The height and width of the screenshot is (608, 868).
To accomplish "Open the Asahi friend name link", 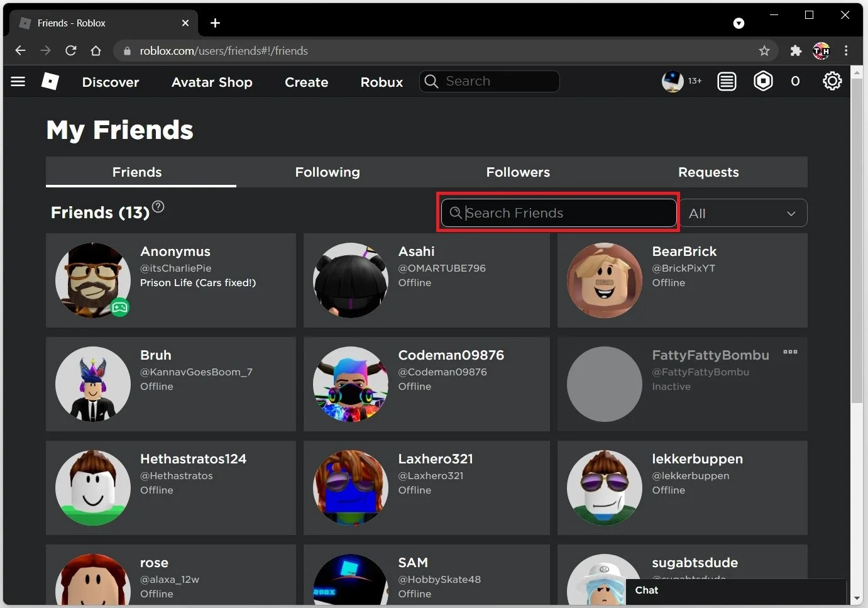I will [x=416, y=251].
